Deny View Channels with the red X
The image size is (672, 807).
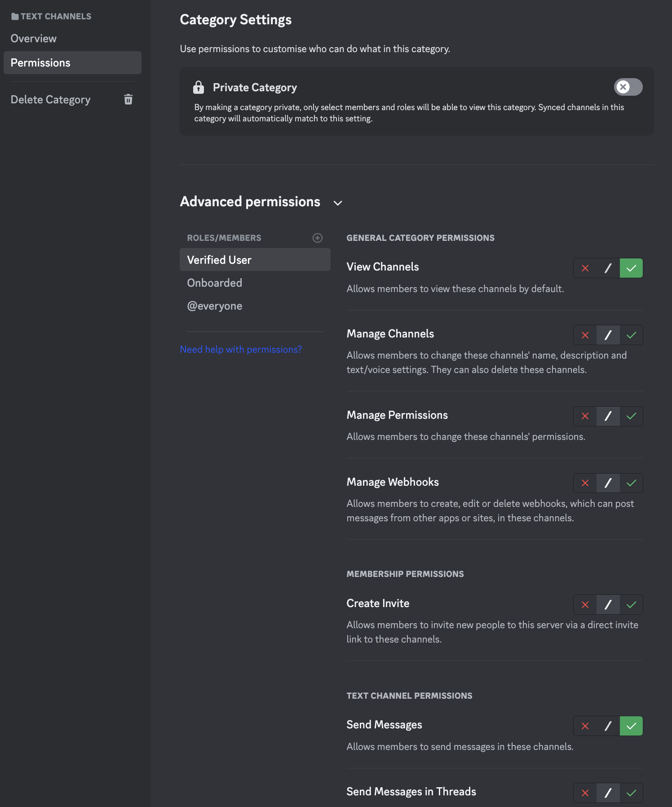point(585,268)
